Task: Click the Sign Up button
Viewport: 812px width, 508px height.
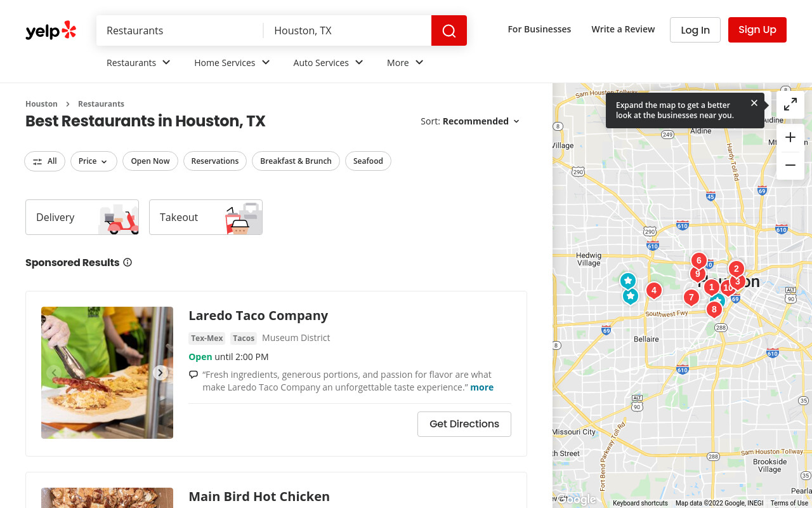Action: coord(757,30)
